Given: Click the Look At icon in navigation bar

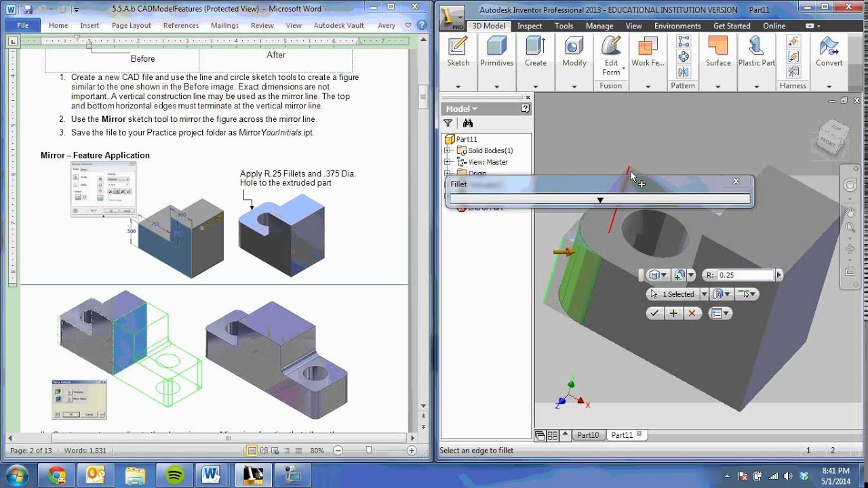Looking at the screenshot, I should tap(850, 272).
